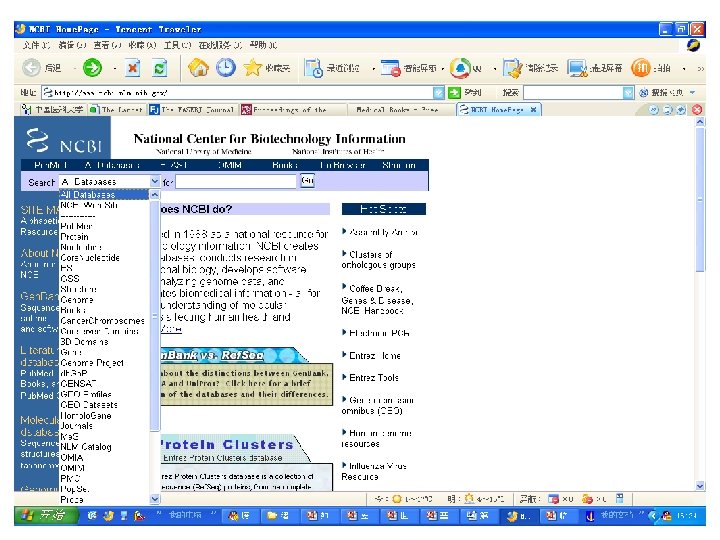The width and height of the screenshot is (720, 540).
Task: Switch to The FASEB Journal tab
Action: click(192, 110)
